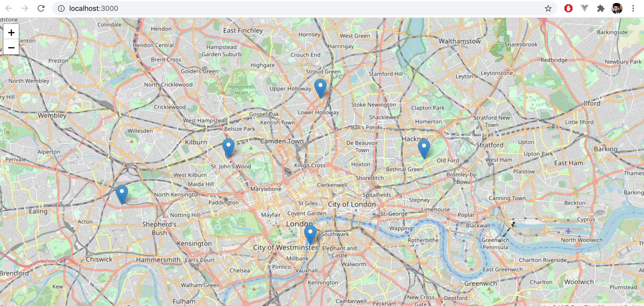
Task: Open the Extensions puzzle menu
Action: (x=601, y=8)
